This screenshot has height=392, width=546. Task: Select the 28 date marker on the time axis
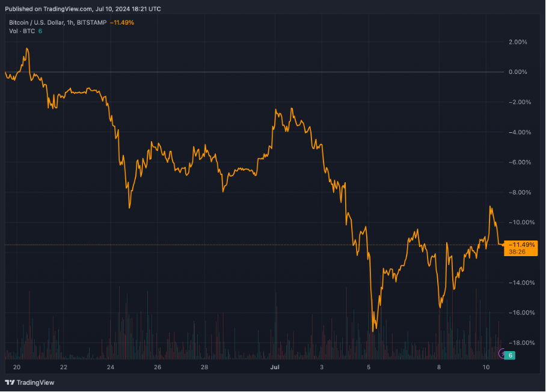point(204,367)
